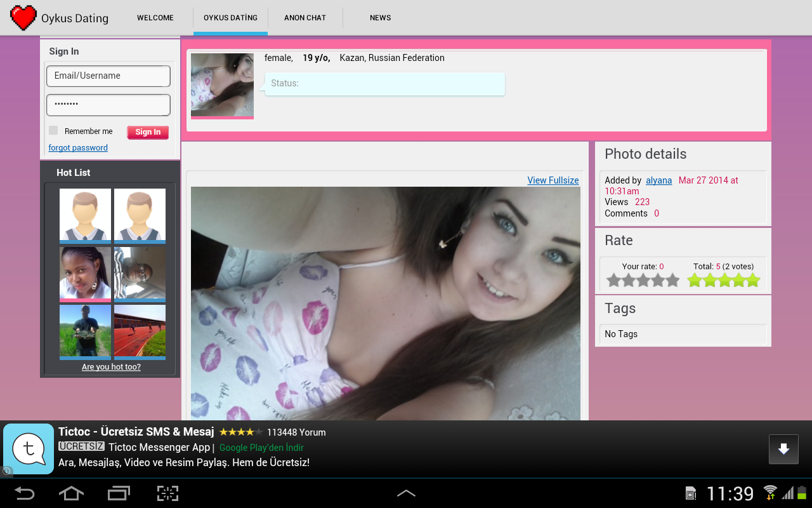Go to the Anon Chat tab
812x508 pixels.
[x=305, y=18]
